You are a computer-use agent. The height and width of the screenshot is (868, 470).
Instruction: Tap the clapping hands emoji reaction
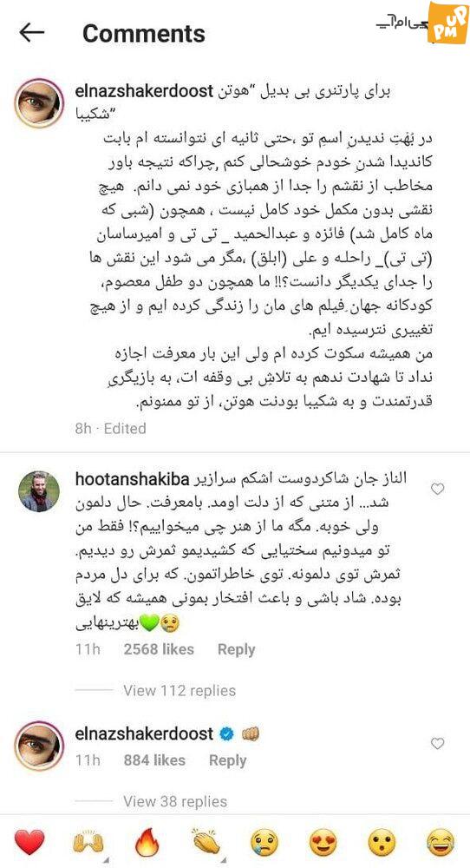click(x=206, y=843)
